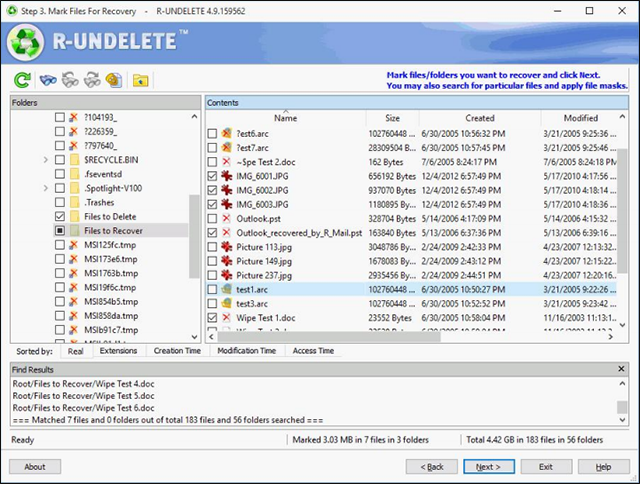The image size is (640, 484).
Task: Switch to the Access Time tab
Action: coord(313,351)
